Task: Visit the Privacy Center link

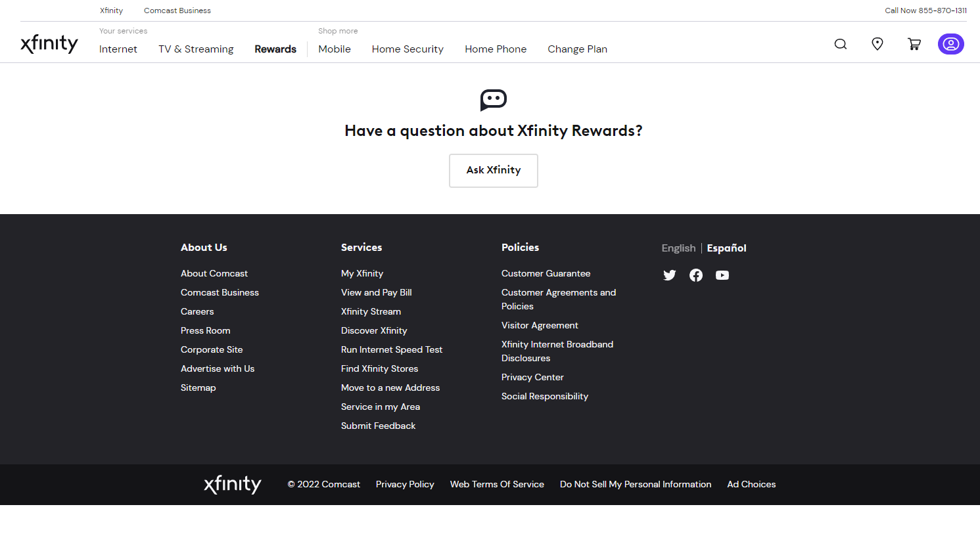Action: 532,378
